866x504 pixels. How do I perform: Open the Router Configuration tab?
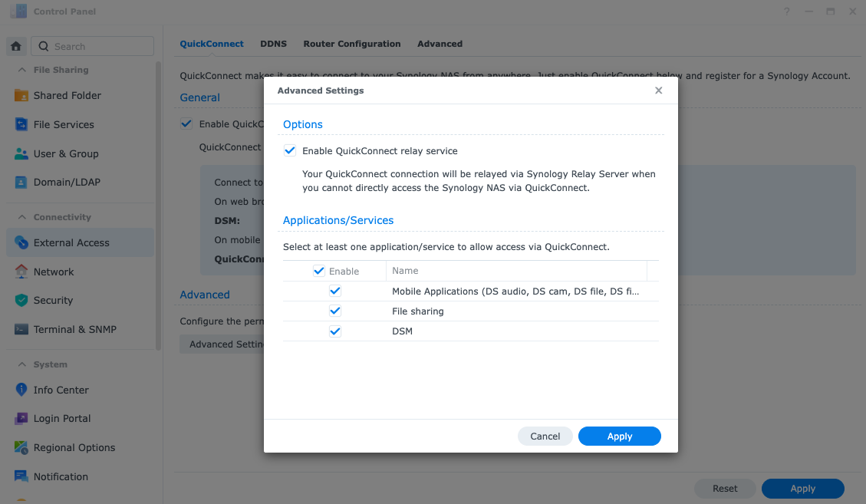(351, 44)
